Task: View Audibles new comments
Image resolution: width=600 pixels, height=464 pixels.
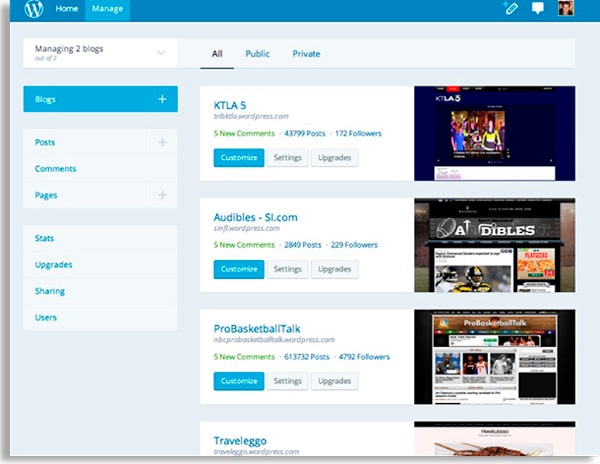Action: 244,245
